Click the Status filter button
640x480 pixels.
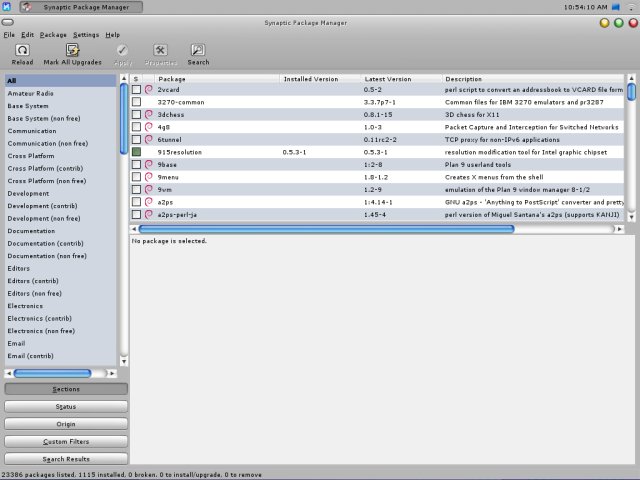[x=66, y=407]
